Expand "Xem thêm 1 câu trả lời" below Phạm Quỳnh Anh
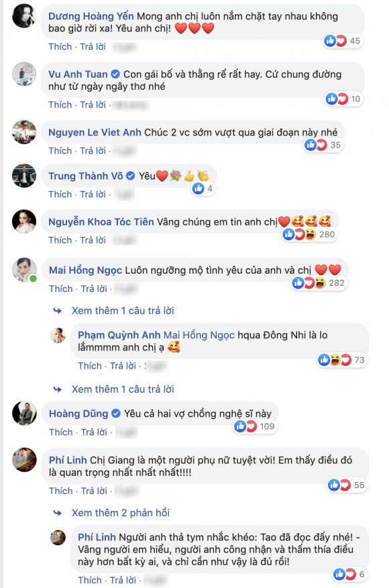 (x=123, y=389)
